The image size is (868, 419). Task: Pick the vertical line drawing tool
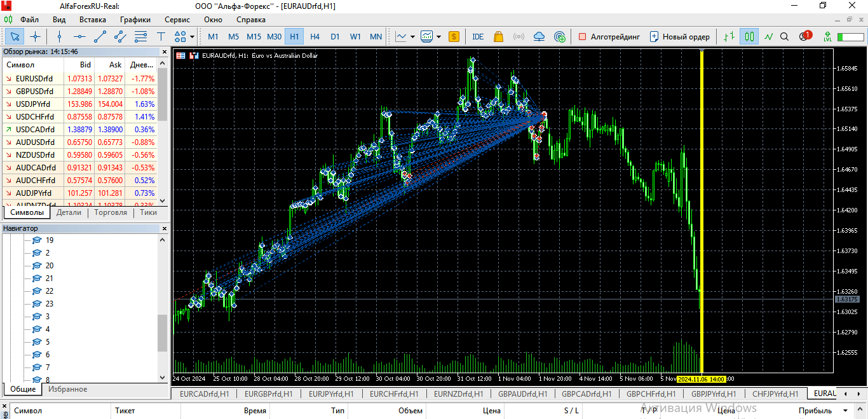point(59,36)
